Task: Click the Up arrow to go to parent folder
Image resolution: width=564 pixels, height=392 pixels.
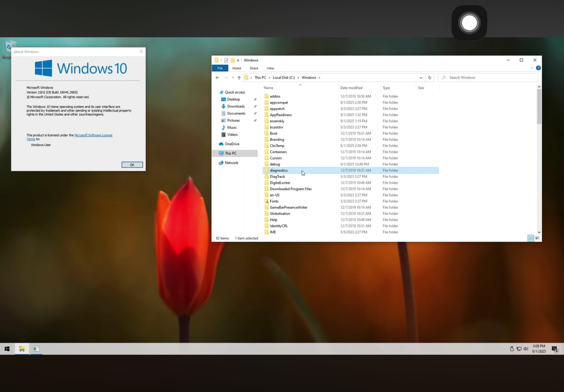Action: tap(239, 78)
